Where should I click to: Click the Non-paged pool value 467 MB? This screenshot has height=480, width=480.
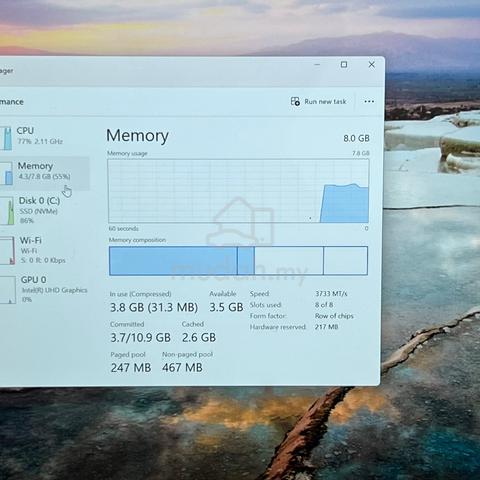(x=182, y=367)
